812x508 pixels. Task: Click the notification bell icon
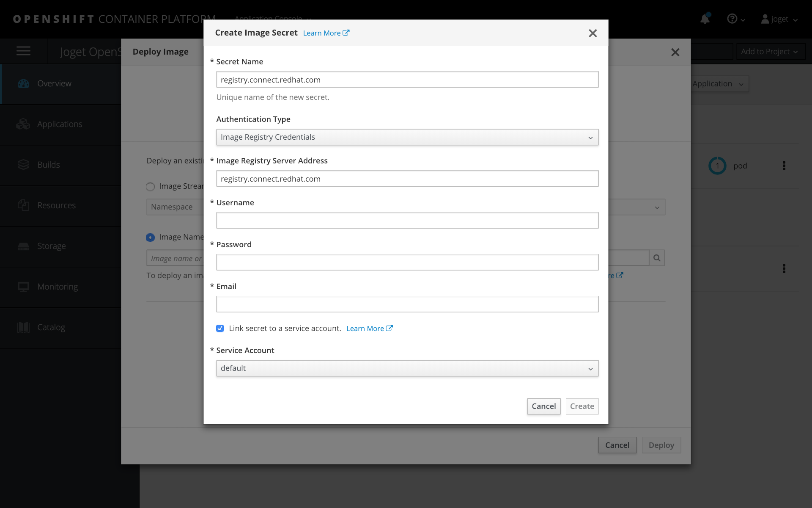coord(705,19)
